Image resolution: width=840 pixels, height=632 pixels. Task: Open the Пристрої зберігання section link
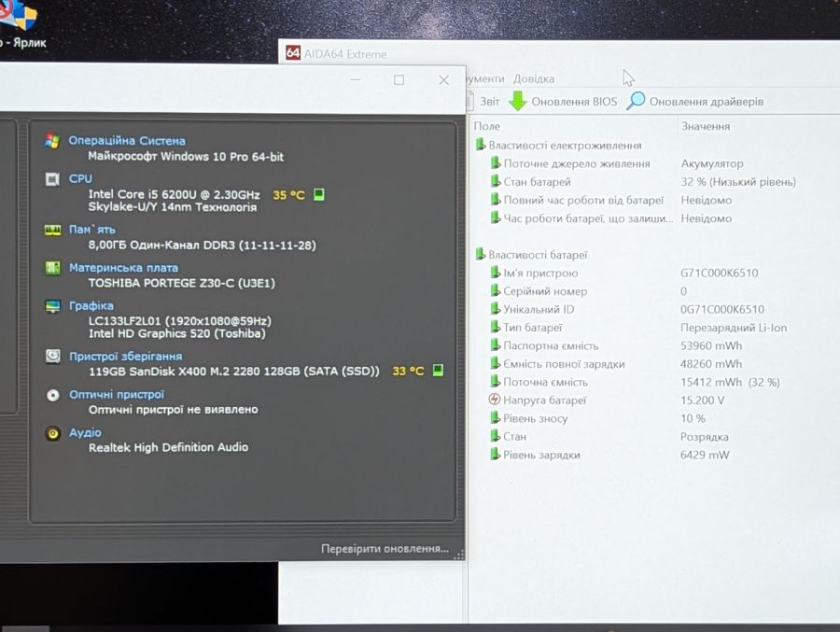(125, 356)
